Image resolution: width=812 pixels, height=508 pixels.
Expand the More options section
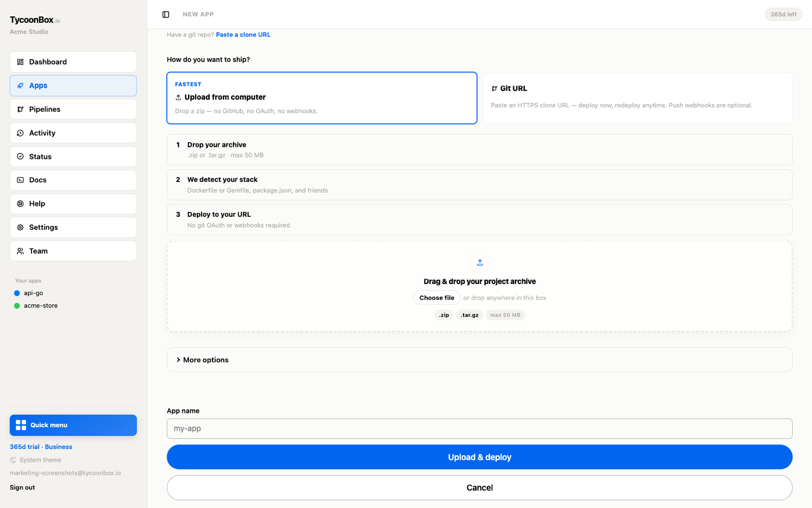coord(480,360)
